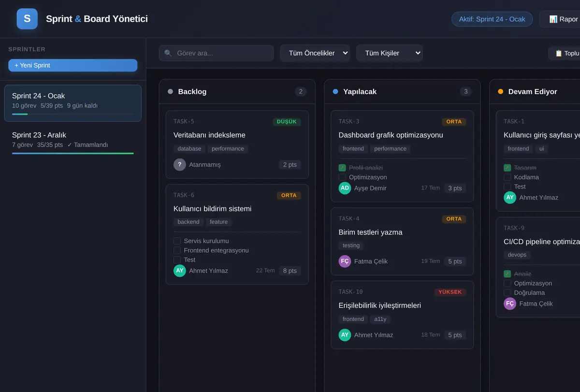Select Sprint 24 - Ocak in sidebar
This screenshot has height=392, width=580.
click(73, 103)
